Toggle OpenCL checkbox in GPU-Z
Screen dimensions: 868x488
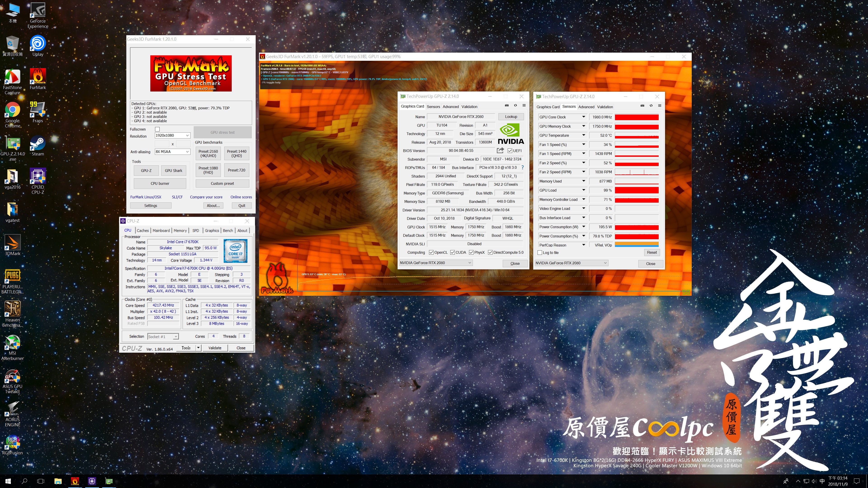coord(431,252)
